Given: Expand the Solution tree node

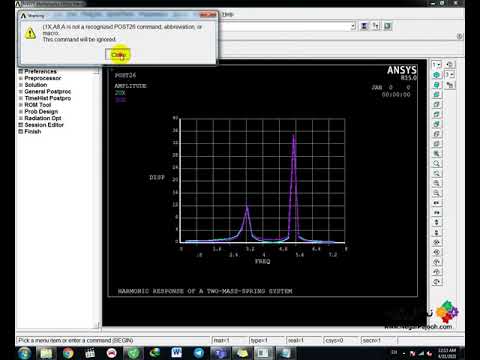Looking at the screenshot, I should point(21,85).
